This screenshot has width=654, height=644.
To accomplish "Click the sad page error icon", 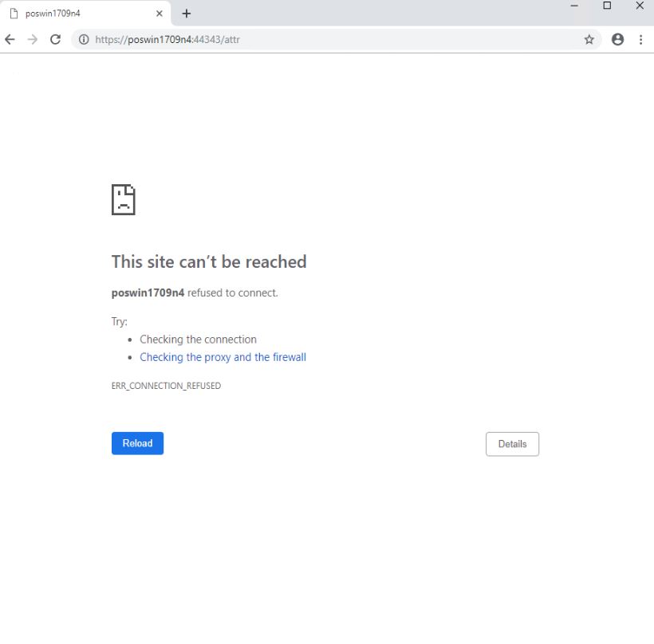I will [x=124, y=199].
